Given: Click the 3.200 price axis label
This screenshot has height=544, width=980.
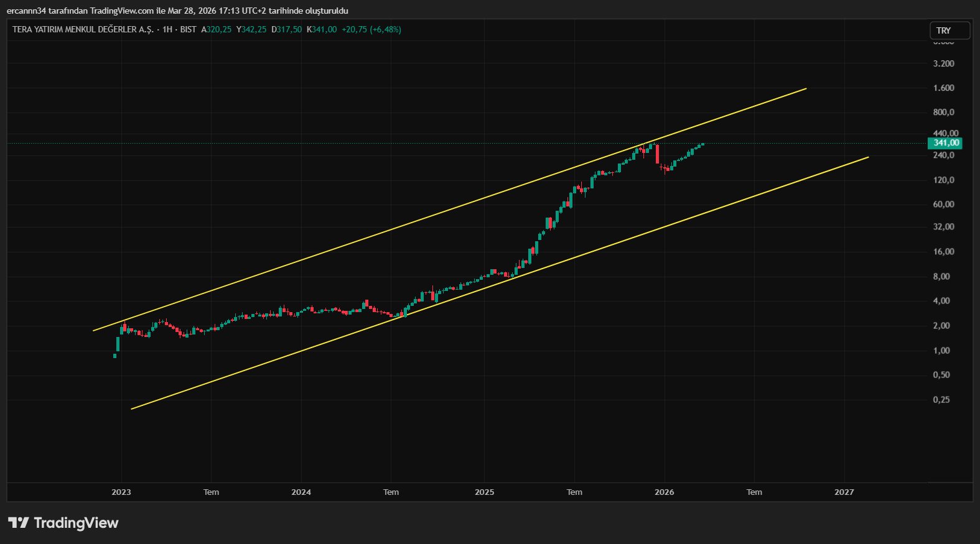Looking at the screenshot, I should click(943, 63).
